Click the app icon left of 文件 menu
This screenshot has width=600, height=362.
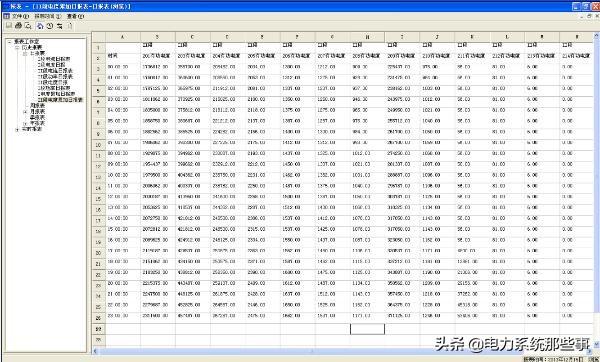tap(6, 16)
